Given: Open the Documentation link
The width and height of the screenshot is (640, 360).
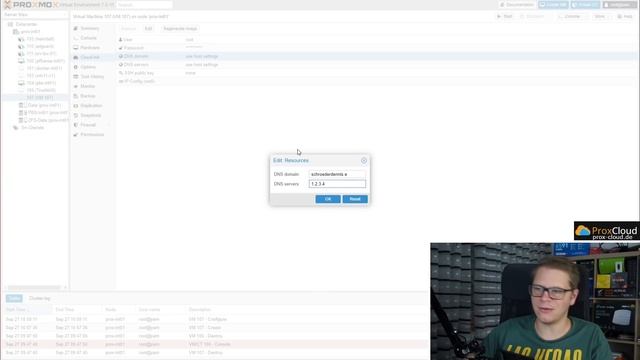Looking at the screenshot, I should [x=517, y=5].
